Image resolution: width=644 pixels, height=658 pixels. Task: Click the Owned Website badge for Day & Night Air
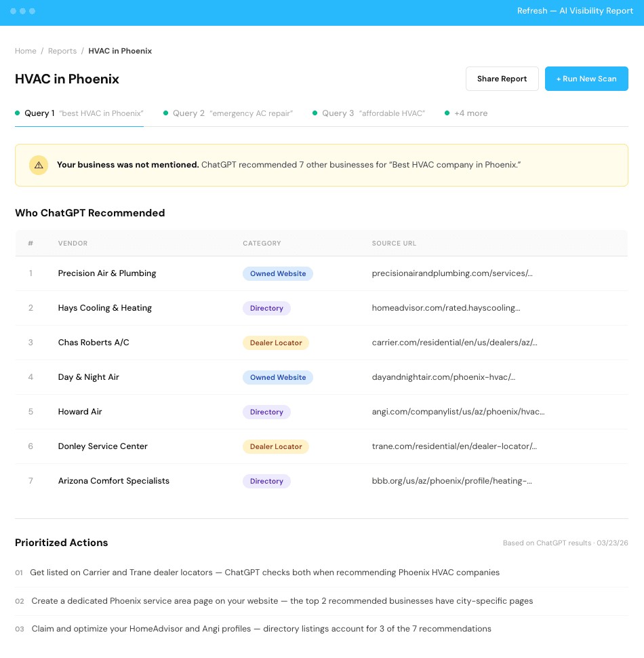(x=278, y=377)
